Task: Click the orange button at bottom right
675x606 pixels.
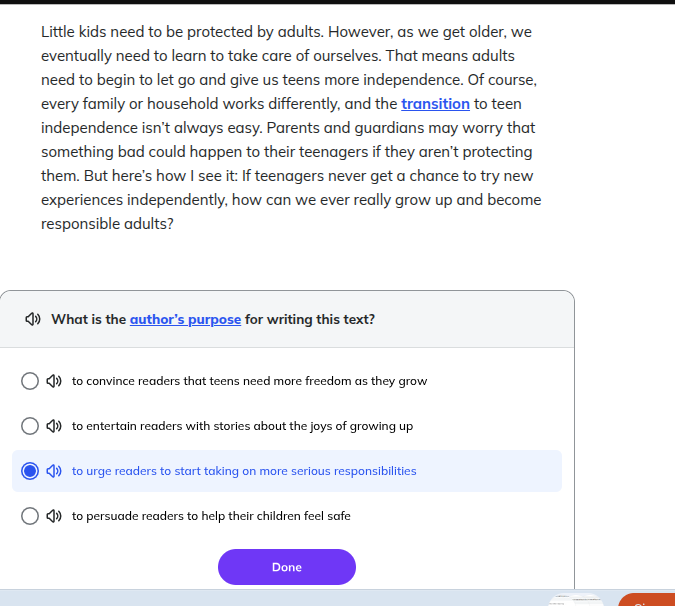Action: pyautogui.click(x=648, y=600)
